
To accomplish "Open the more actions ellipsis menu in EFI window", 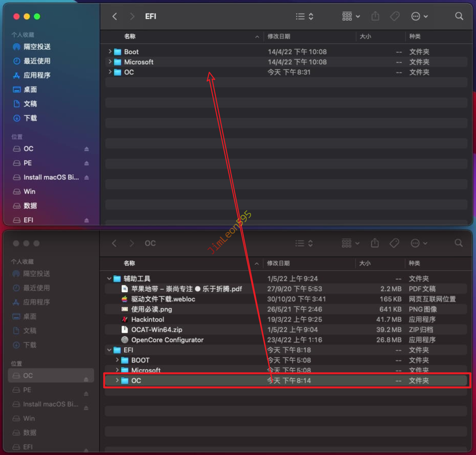I will point(419,16).
